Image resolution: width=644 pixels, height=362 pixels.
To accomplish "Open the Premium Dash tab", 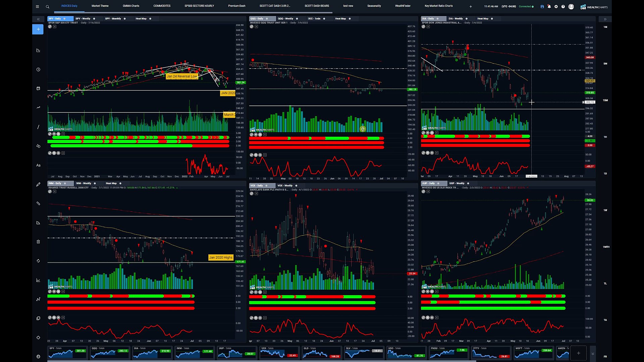I will (x=237, y=6).
